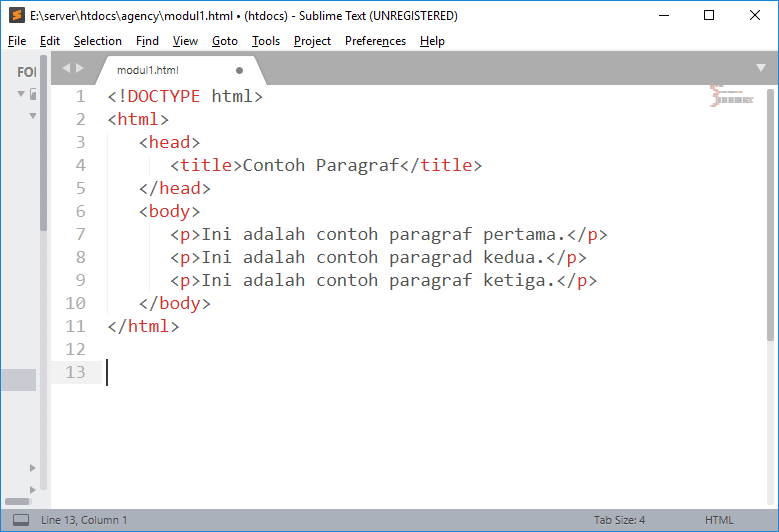Screen dimensions: 779x532
Task: Click the sidebar horizontal scrollbar thumb
Action: click(17, 501)
